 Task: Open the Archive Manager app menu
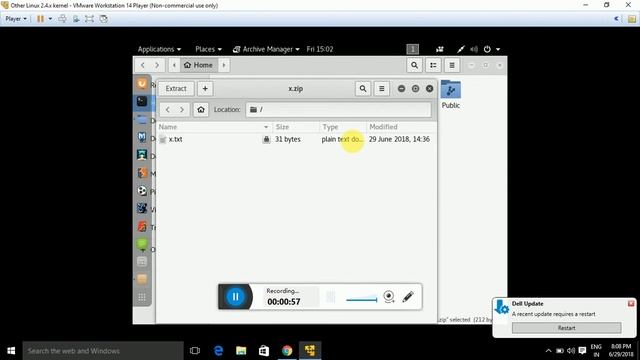click(266, 49)
